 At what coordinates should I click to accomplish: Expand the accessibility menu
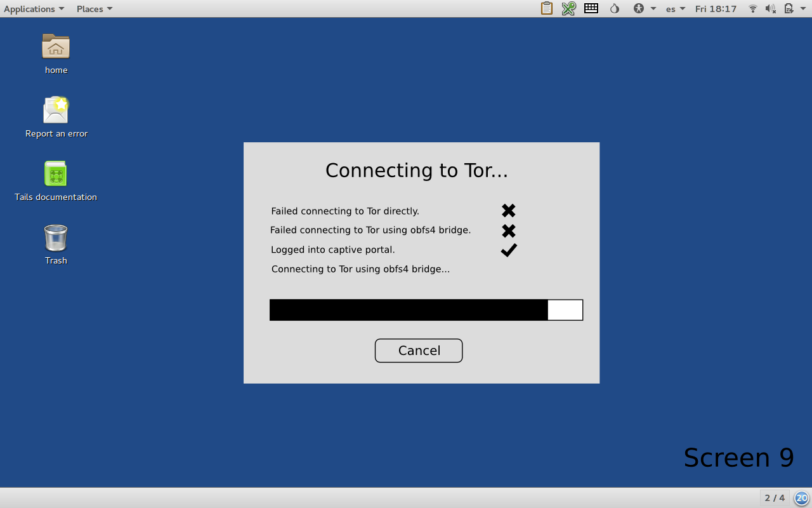pyautogui.click(x=644, y=8)
